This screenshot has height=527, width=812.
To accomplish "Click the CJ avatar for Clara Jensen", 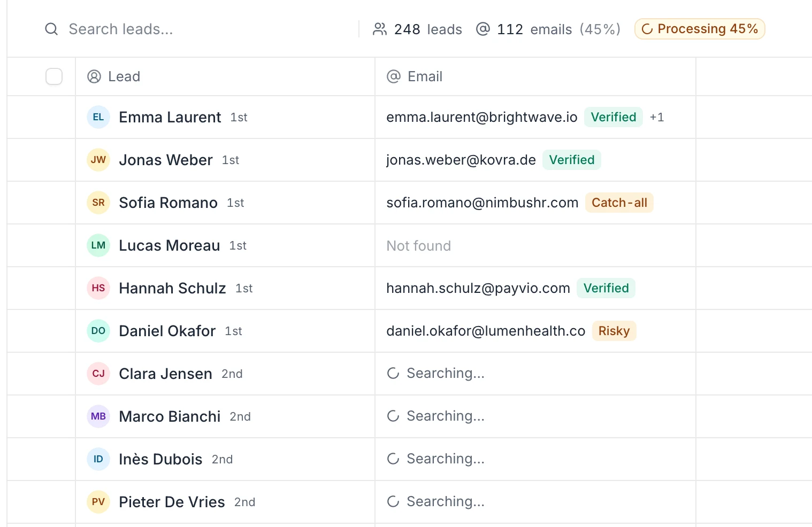I will point(98,374).
